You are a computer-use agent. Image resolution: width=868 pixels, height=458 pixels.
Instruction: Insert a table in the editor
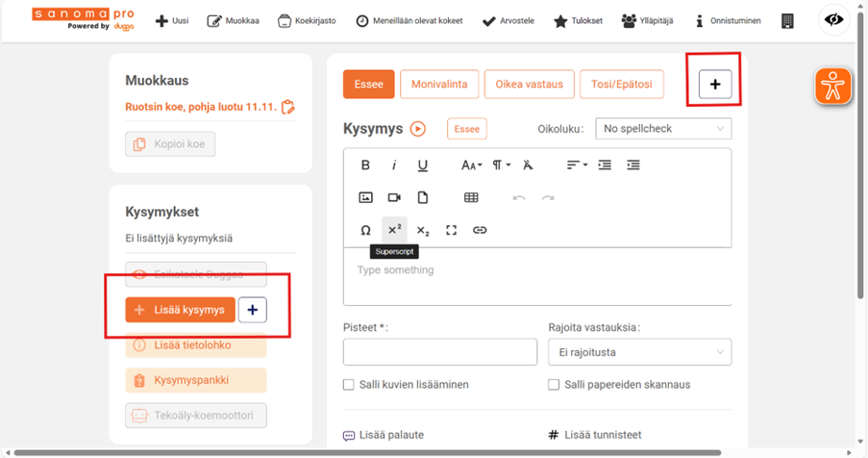coord(471,198)
